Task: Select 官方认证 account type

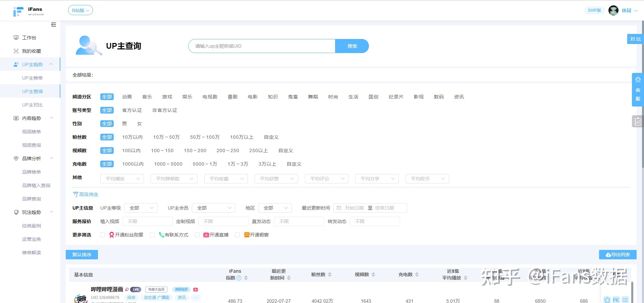Action: (132, 110)
